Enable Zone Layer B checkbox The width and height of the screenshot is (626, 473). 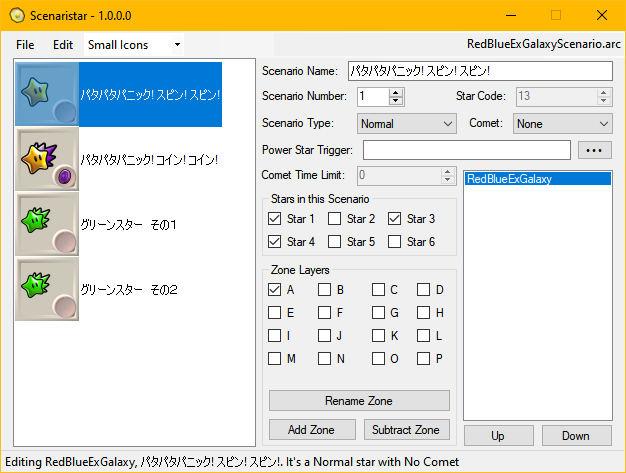click(x=325, y=290)
